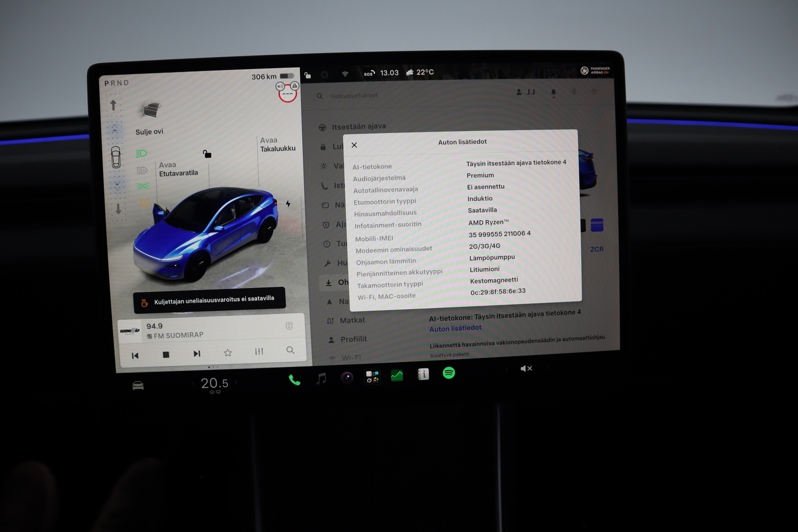Open the Wi-Fi settings menu
The image size is (798, 532).
point(346,358)
